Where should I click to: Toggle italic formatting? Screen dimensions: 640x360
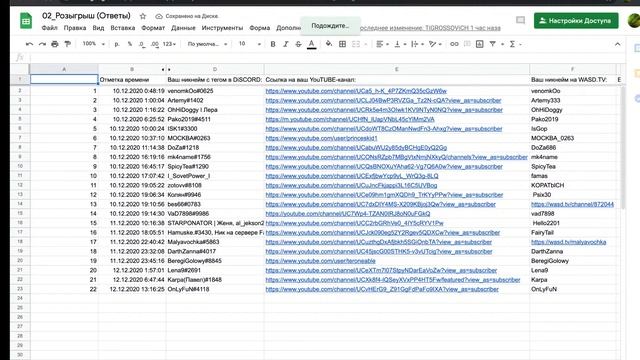coord(285,44)
